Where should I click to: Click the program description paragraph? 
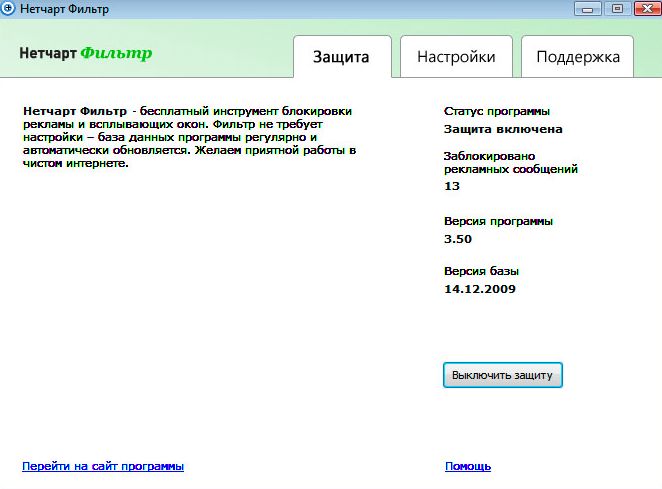[190, 137]
